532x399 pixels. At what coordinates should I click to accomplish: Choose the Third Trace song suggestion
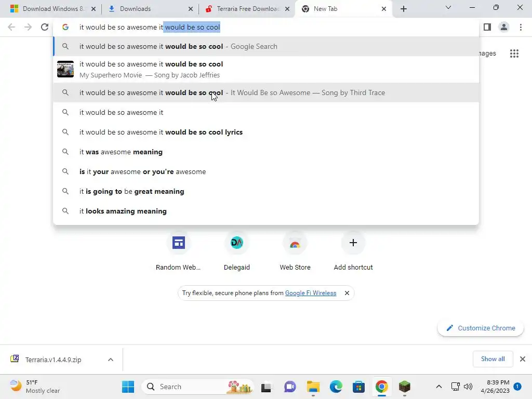[266, 92]
